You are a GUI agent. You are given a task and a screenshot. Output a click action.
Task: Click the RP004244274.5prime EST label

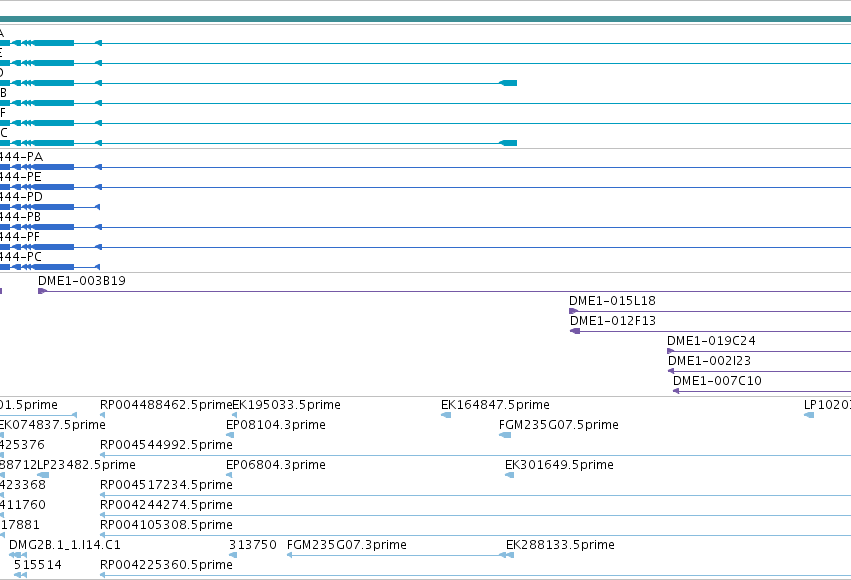point(166,505)
